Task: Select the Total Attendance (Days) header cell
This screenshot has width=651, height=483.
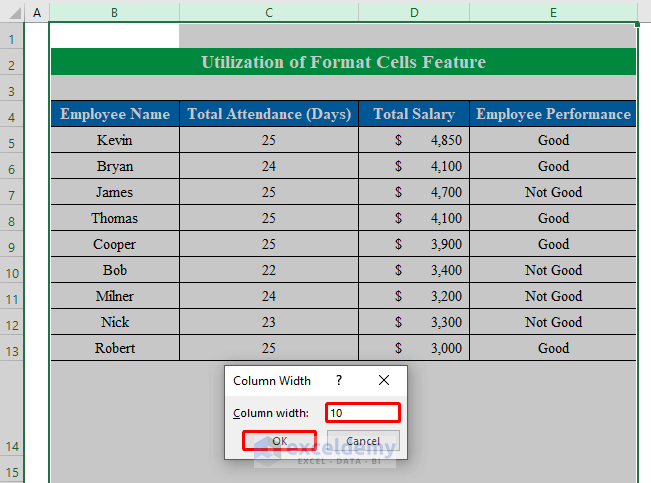Action: [x=269, y=114]
